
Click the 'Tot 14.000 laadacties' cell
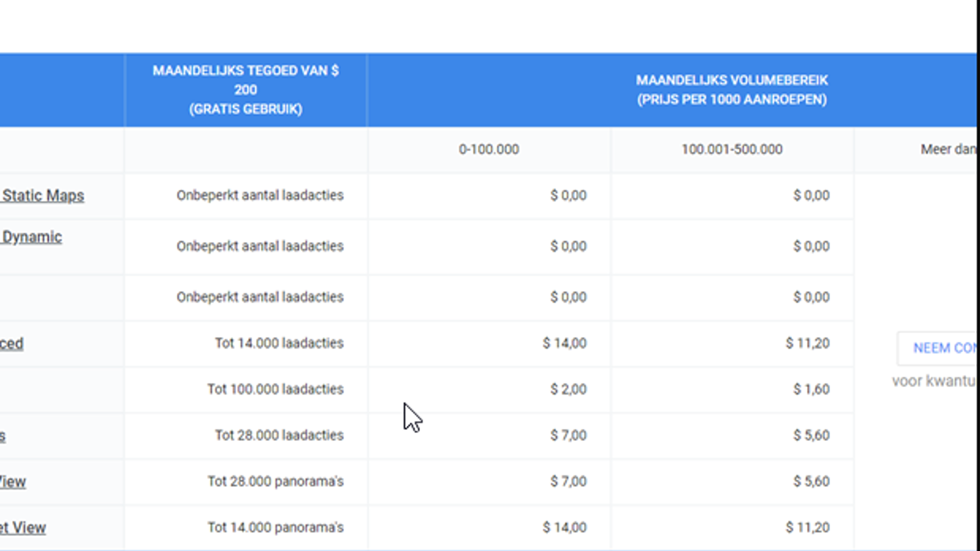pyautogui.click(x=278, y=343)
